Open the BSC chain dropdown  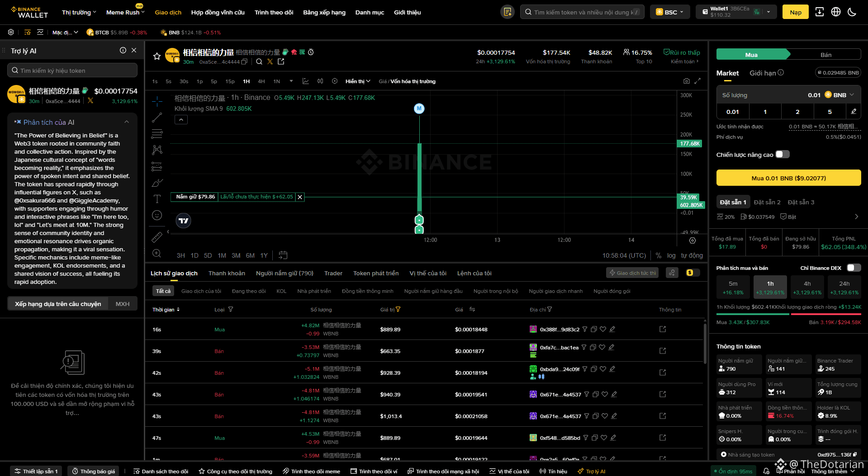(670, 12)
